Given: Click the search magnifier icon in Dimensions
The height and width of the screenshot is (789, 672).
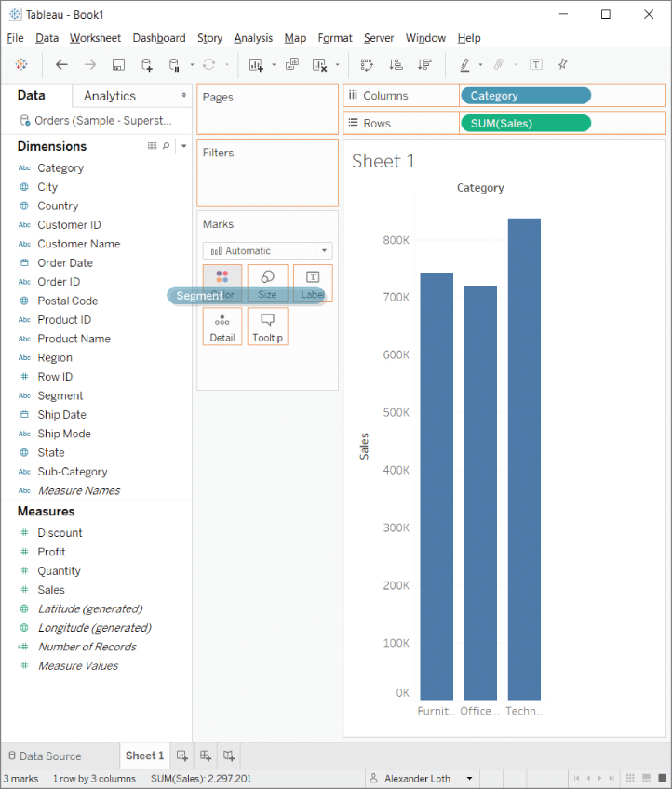Looking at the screenshot, I should click(x=166, y=146).
